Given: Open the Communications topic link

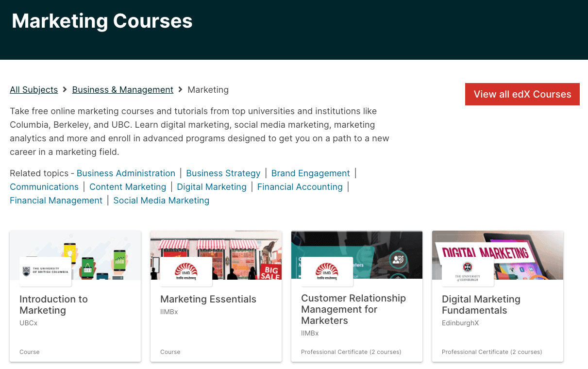Looking at the screenshot, I should (x=44, y=186).
